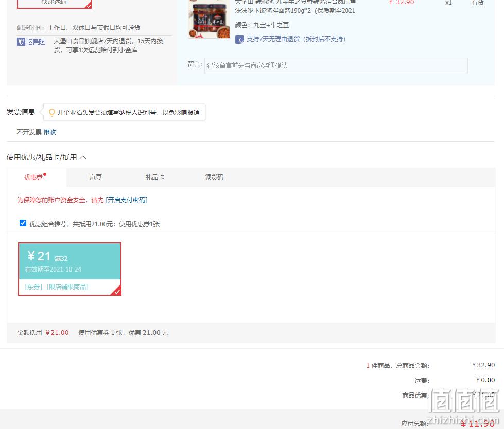This screenshot has height=429, width=504.
Task: Click the 金额抵用 ¥21.00 text
Action: click(x=43, y=333)
